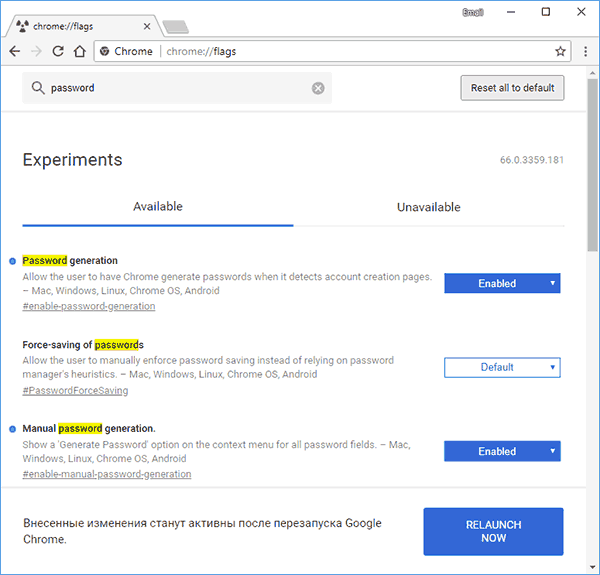Click the scrollbar down arrow
This screenshot has width=600, height=575.
[x=593, y=567]
